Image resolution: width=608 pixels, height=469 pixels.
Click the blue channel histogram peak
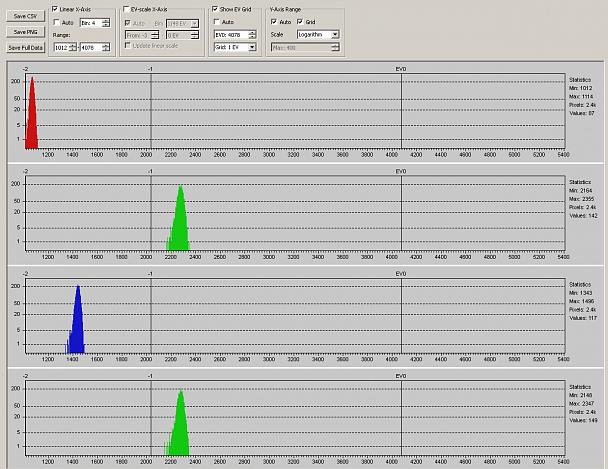coord(78,319)
